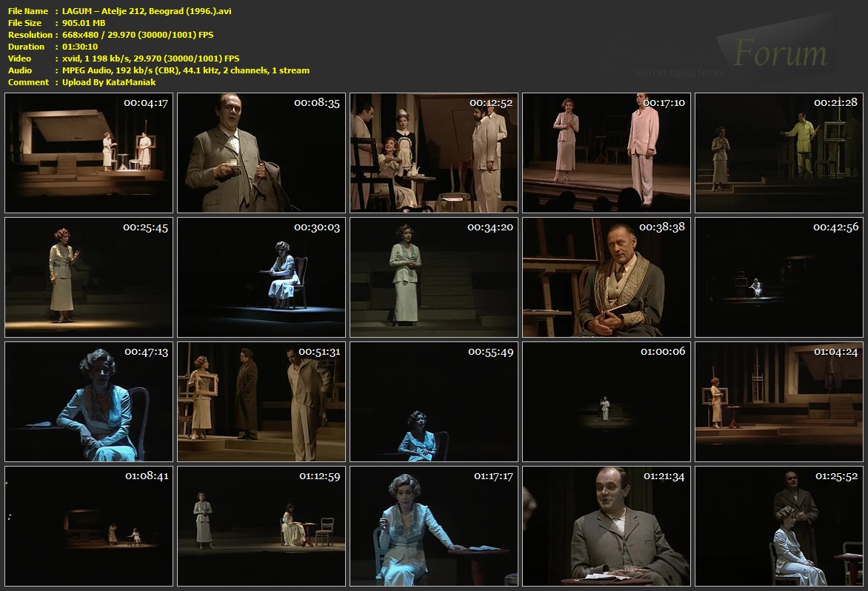Click the 'Audio' label
Image resolution: width=868 pixels, height=591 pixels.
(x=20, y=70)
